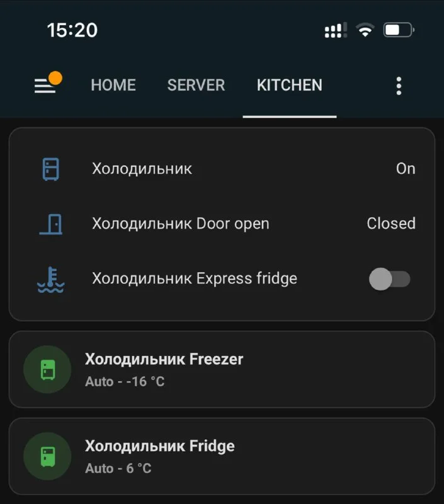Click the door icon for Door open

click(50, 224)
